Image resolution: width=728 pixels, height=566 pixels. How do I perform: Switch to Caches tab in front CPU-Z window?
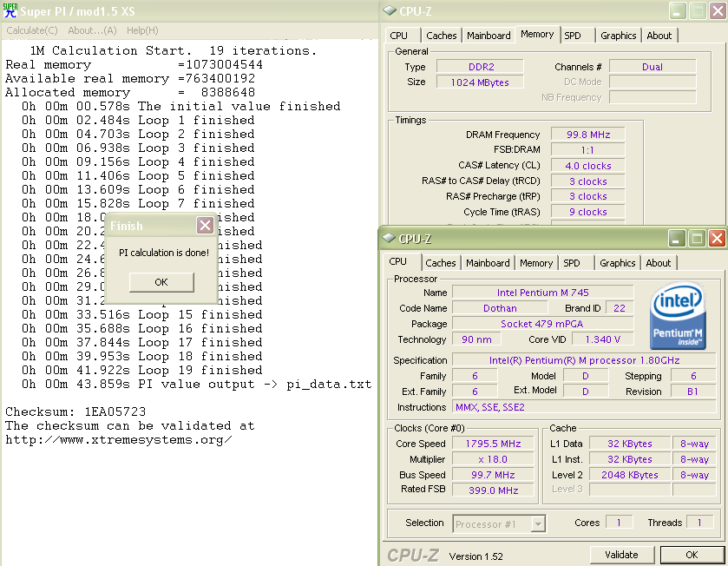point(441,263)
